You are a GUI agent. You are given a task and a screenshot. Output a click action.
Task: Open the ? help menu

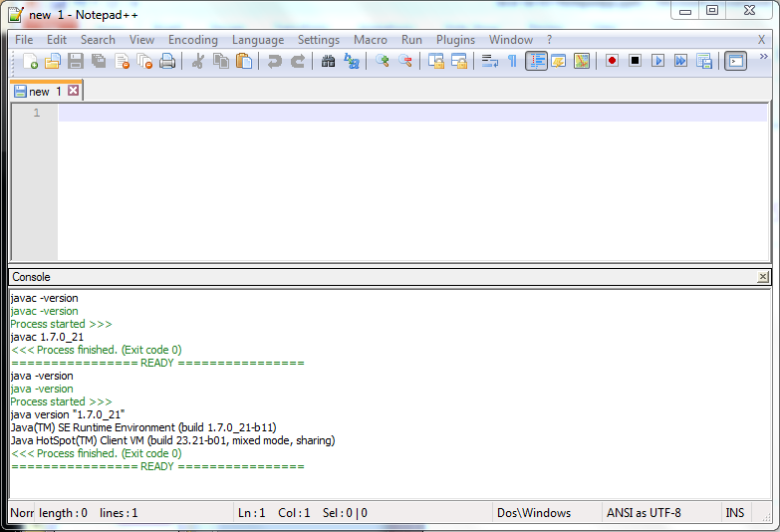(549, 40)
